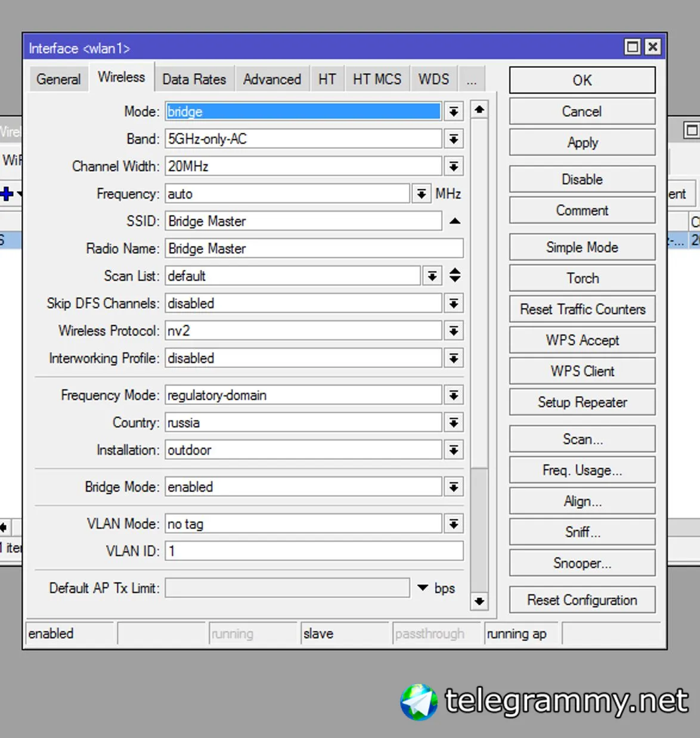Click the scrollbar up arrow
The image size is (700, 738).
pos(479,110)
